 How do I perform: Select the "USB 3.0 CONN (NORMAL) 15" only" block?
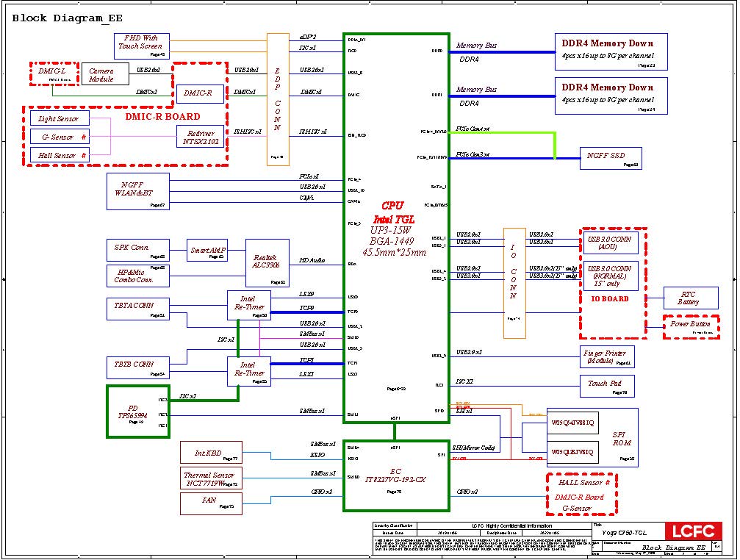(x=611, y=276)
